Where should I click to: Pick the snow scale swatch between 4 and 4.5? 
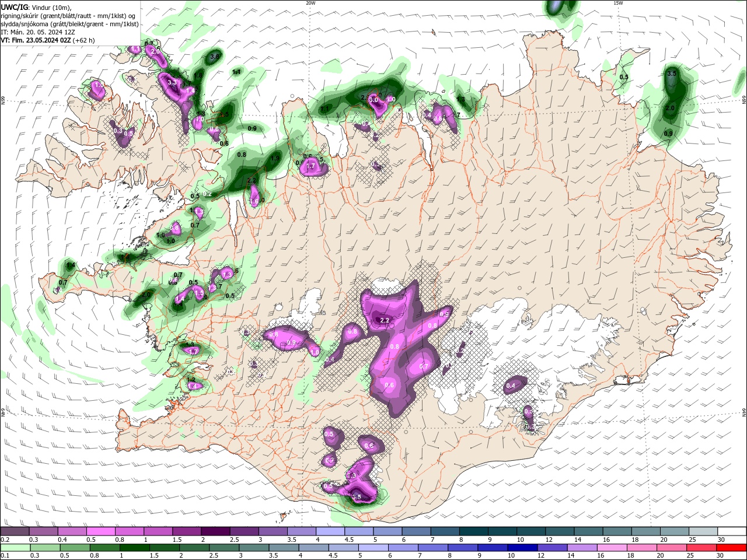[330, 531]
